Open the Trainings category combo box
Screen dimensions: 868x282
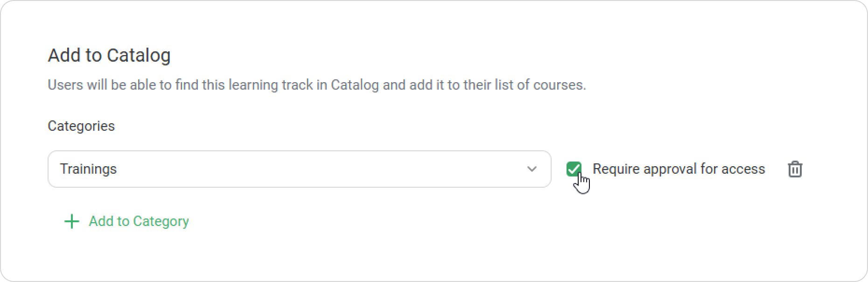(x=299, y=169)
